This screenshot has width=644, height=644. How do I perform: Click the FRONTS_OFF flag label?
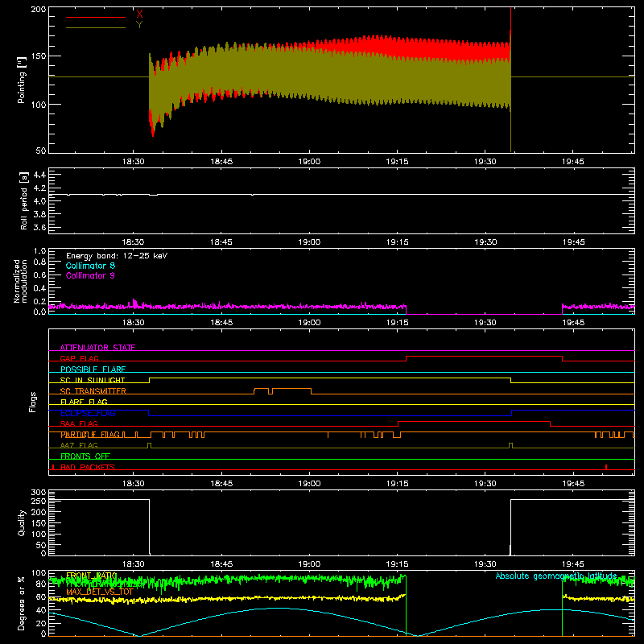click(x=85, y=456)
